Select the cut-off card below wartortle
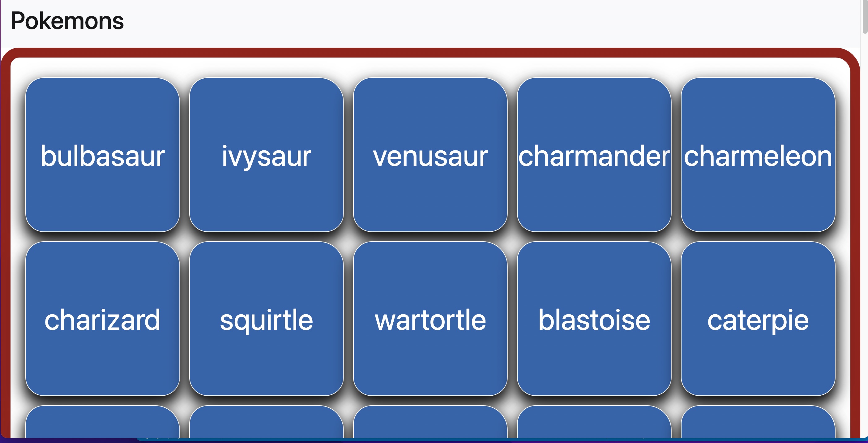 tap(430, 422)
